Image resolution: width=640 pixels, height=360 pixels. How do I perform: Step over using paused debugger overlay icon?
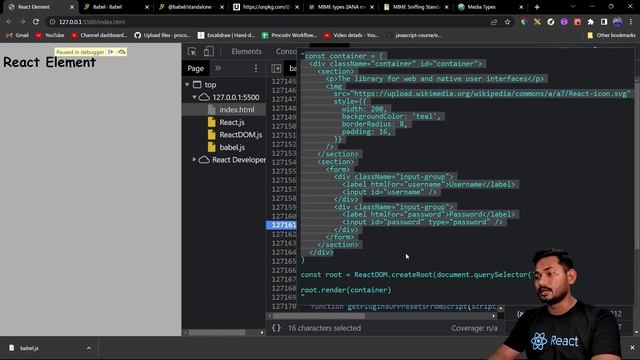122,52
